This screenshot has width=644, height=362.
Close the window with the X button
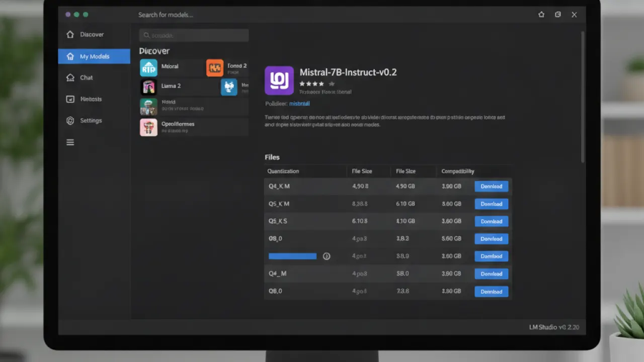574,15
